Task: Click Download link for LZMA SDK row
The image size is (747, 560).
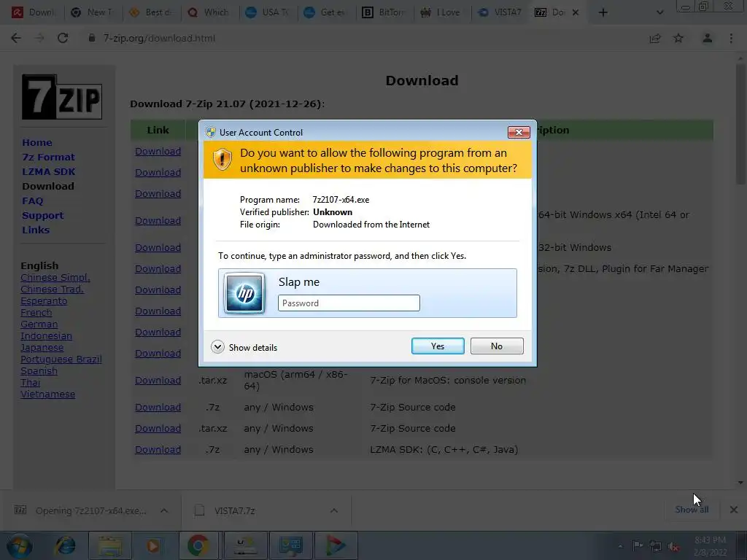Action: [158, 449]
